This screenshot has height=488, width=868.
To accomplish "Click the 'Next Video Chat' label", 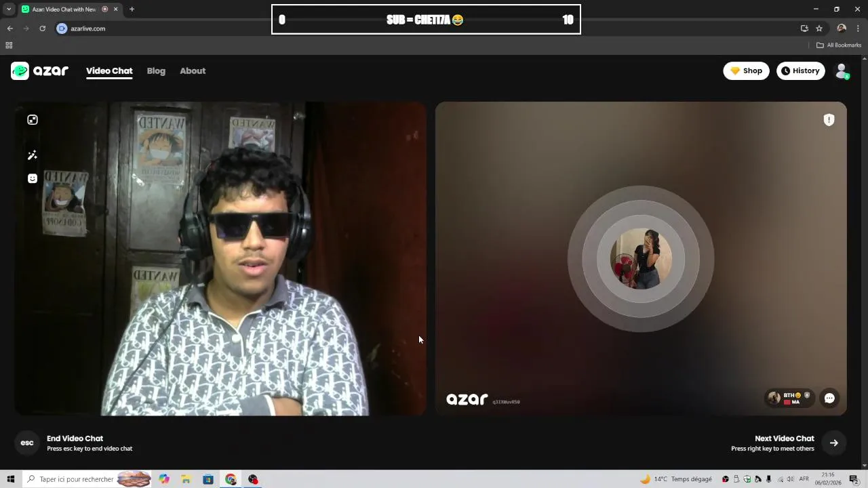I will tap(785, 439).
